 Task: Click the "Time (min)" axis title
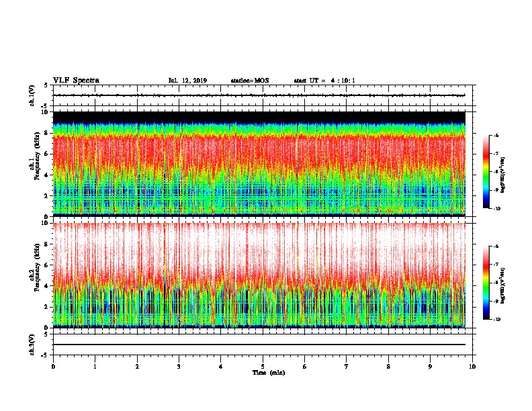point(269,373)
